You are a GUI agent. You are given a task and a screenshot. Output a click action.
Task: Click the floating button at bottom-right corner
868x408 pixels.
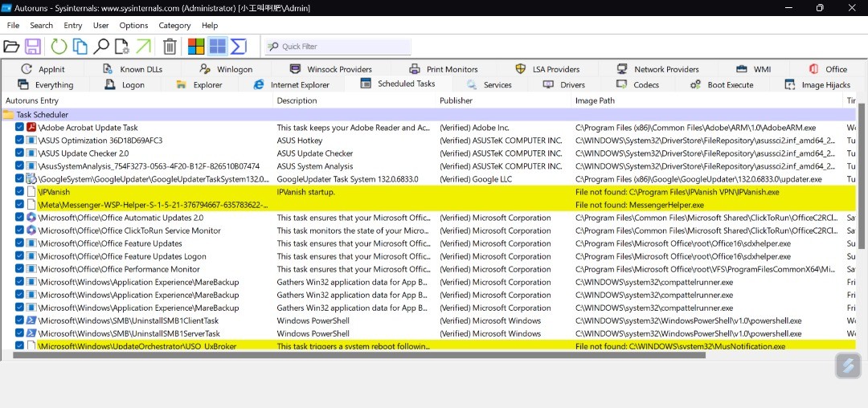coord(848,365)
